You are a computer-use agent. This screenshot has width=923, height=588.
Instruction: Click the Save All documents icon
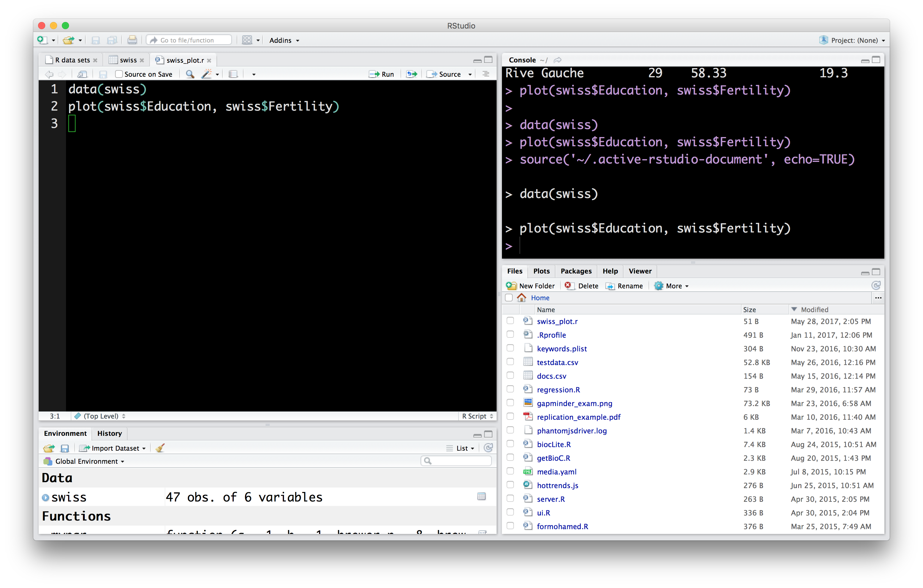click(112, 40)
